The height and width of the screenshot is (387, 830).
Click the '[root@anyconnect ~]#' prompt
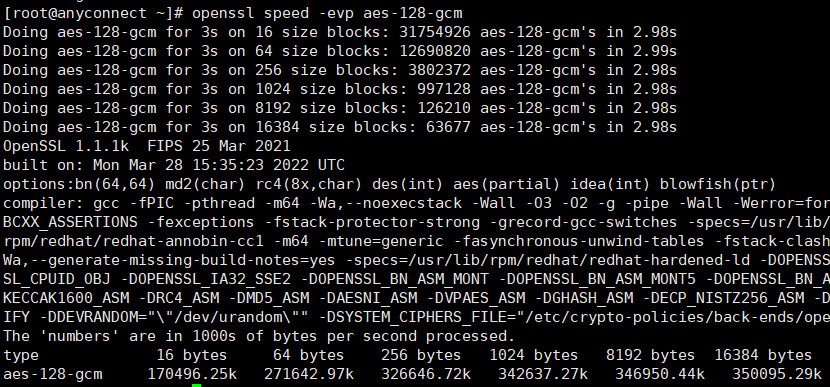[93, 14]
